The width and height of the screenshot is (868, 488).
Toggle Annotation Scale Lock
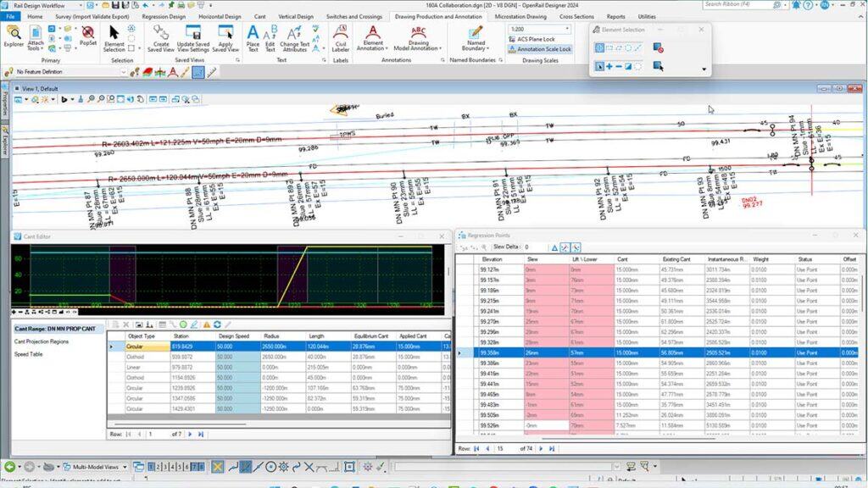[x=540, y=49]
